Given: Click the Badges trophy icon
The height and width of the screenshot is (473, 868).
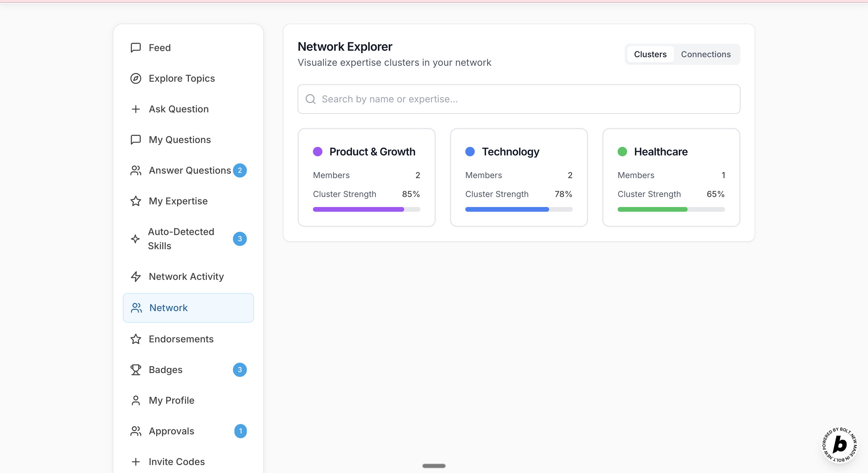Looking at the screenshot, I should click(x=136, y=370).
